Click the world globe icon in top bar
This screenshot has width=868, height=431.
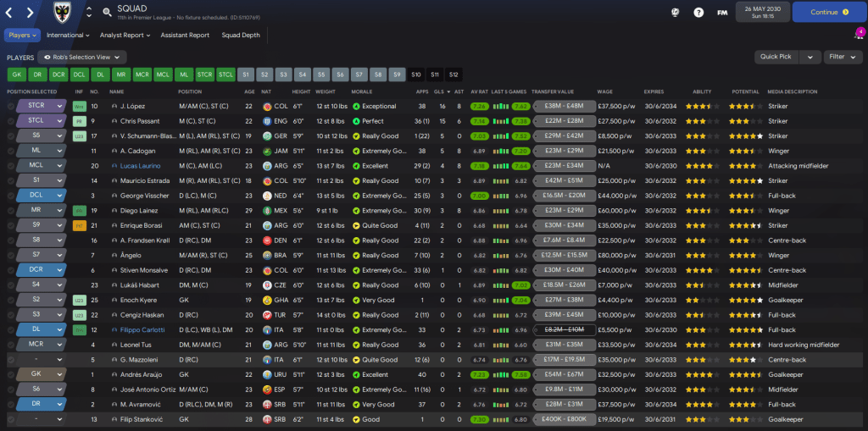click(675, 13)
